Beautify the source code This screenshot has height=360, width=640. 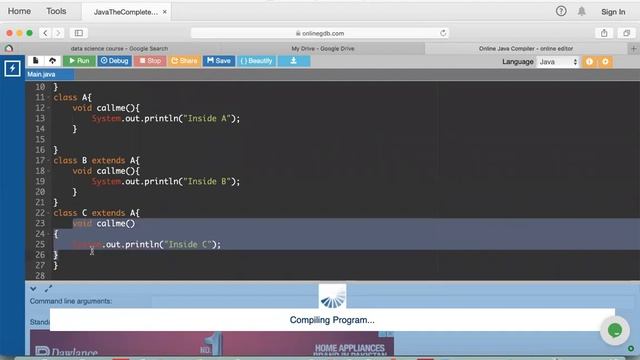point(256,61)
